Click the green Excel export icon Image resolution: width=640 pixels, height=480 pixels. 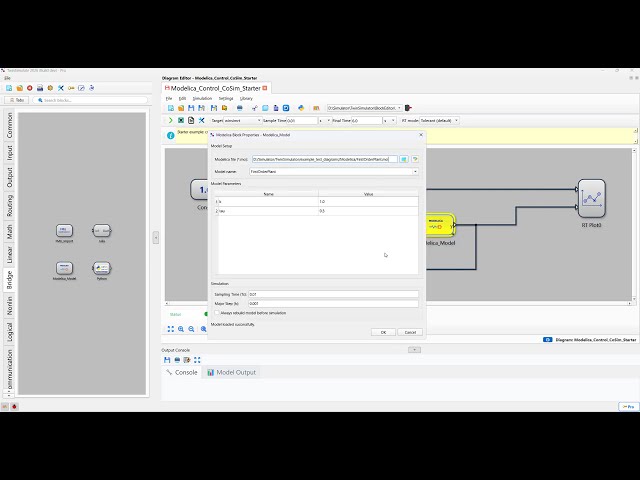pyautogui.click(x=181, y=120)
